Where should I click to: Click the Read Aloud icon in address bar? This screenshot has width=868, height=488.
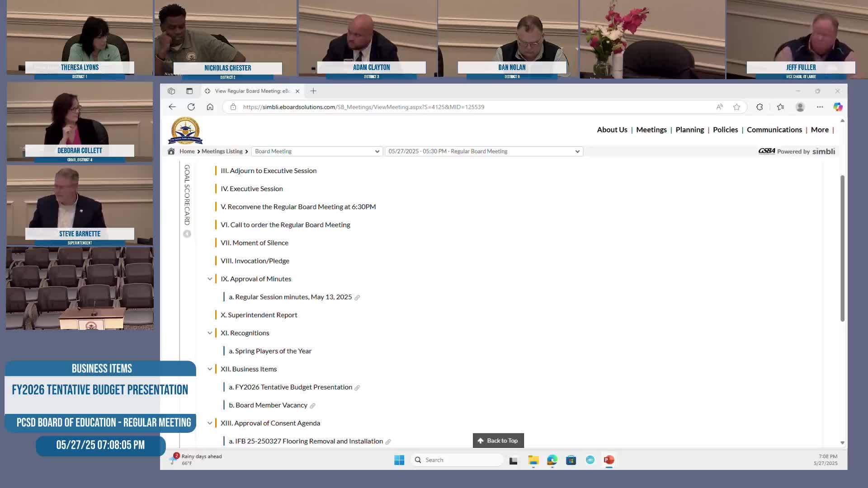(719, 107)
